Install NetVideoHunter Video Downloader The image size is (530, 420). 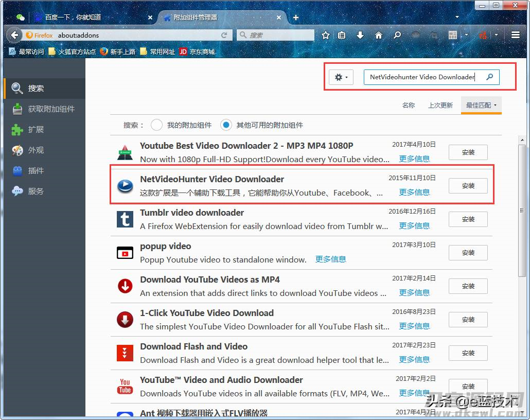point(468,186)
